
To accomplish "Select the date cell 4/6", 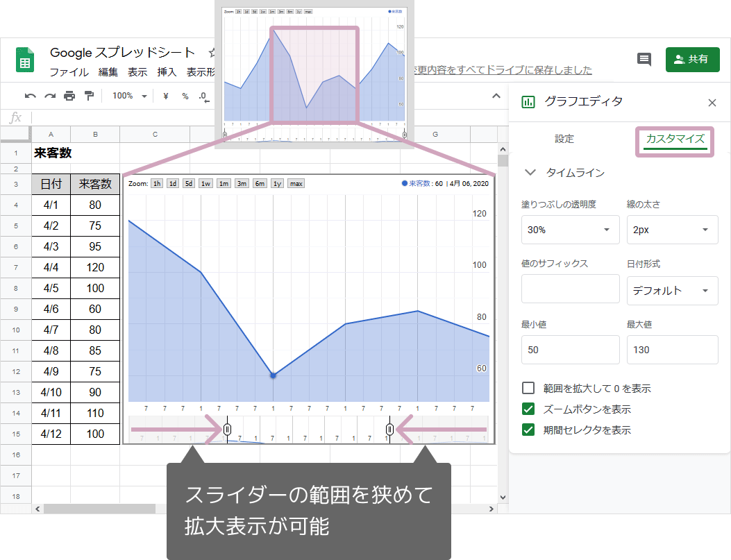I will tap(51, 309).
